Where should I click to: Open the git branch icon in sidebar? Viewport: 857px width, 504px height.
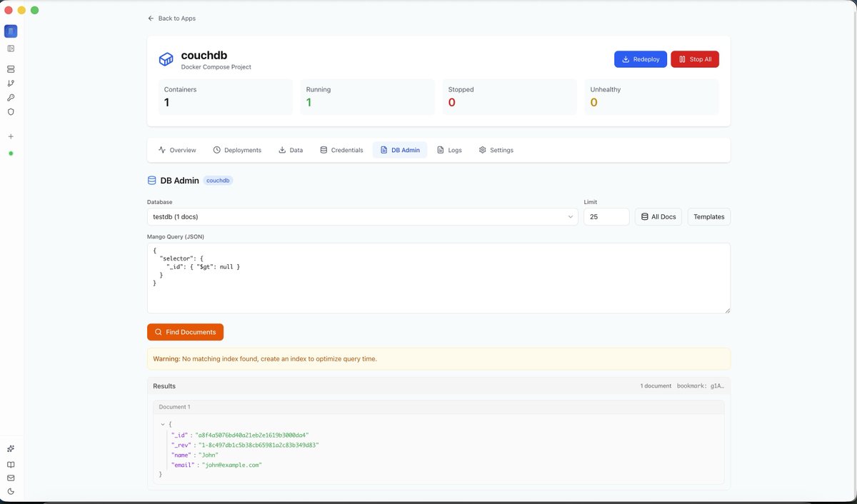coord(11,84)
